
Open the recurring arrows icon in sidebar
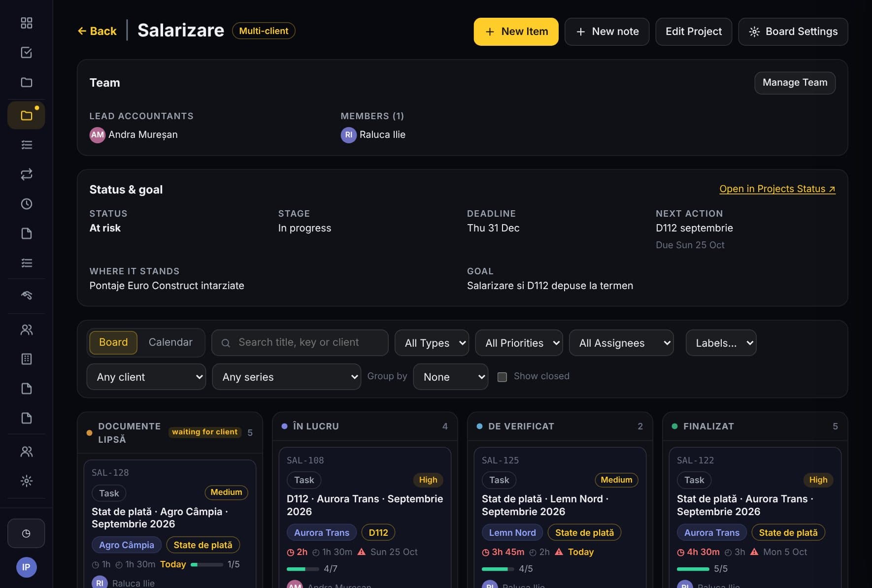click(x=26, y=174)
